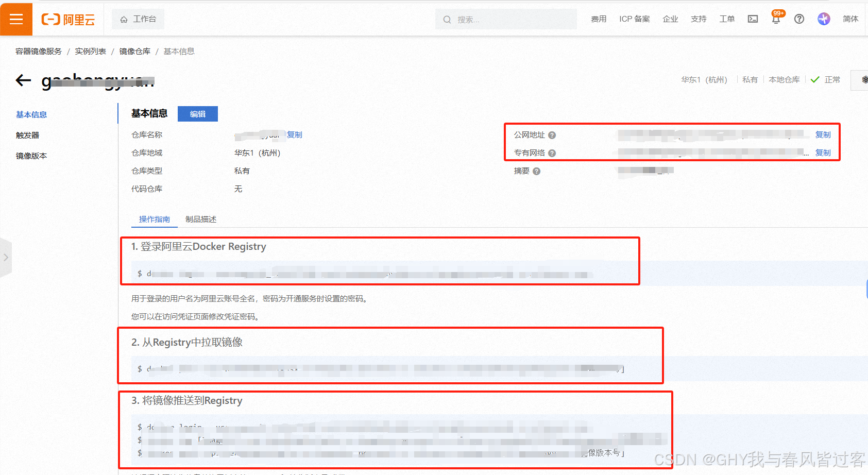The image size is (868, 475).
Task: Show help tooltip for 摘要
Action: coord(536,171)
